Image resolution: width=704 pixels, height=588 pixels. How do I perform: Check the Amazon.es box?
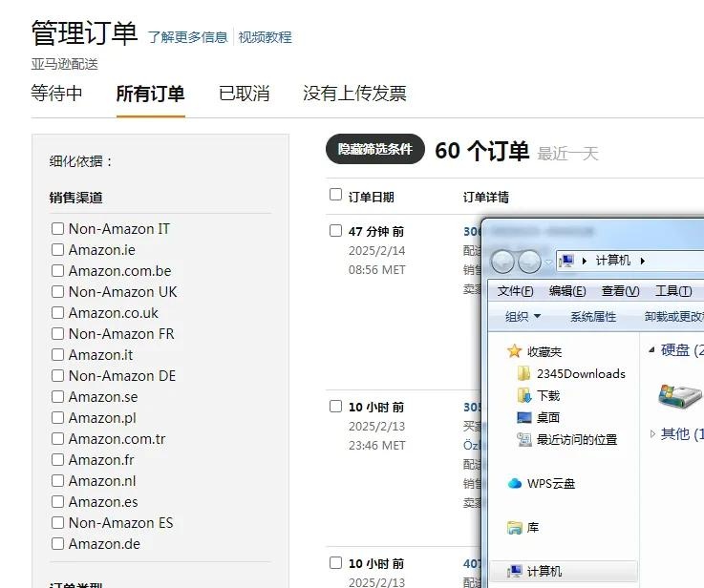tap(57, 502)
